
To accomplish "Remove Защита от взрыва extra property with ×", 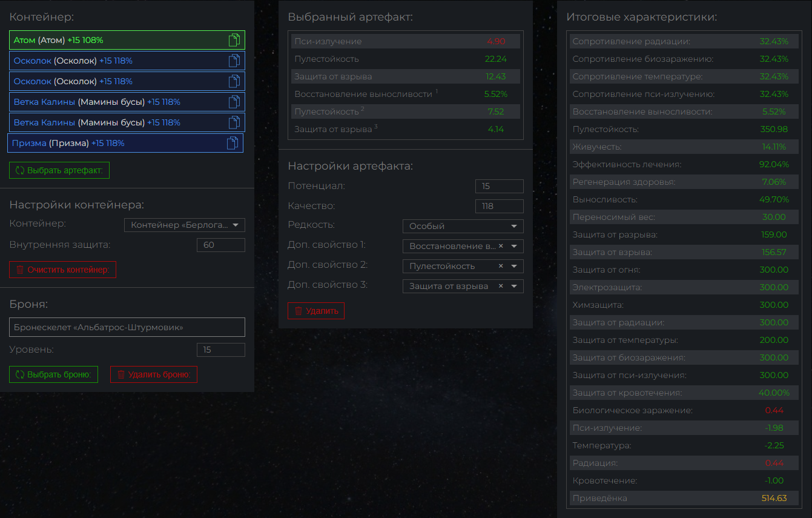I will 501,286.
